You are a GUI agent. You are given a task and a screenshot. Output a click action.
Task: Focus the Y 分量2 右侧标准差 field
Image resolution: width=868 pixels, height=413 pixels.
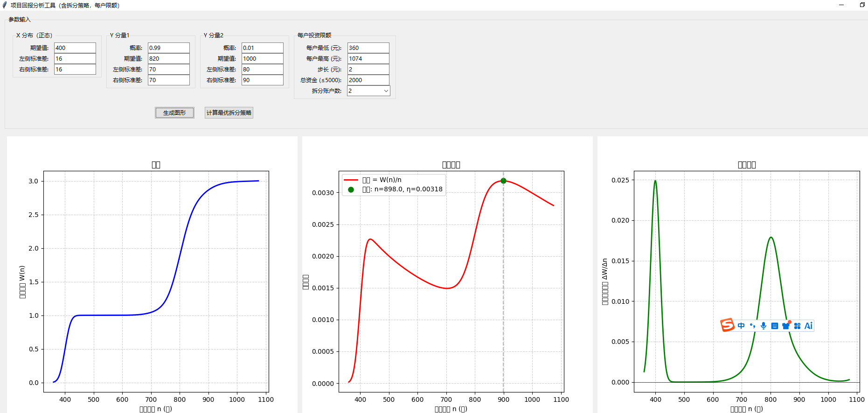[263, 80]
